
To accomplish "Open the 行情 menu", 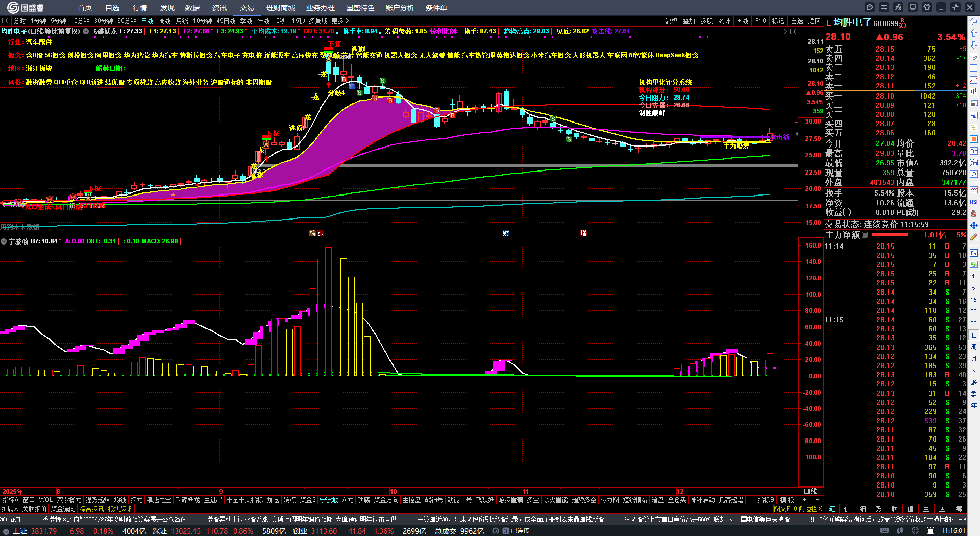I will tap(140, 8).
